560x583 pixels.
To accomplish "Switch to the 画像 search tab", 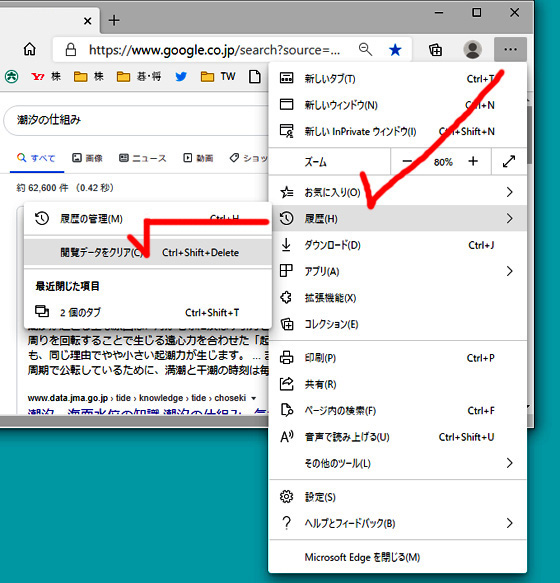I will [x=87, y=158].
